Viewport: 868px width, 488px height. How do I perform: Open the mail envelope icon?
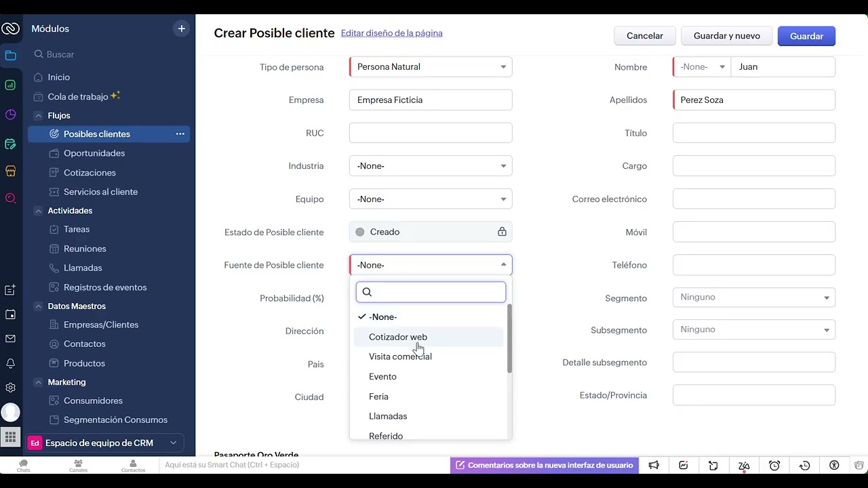tap(10, 339)
